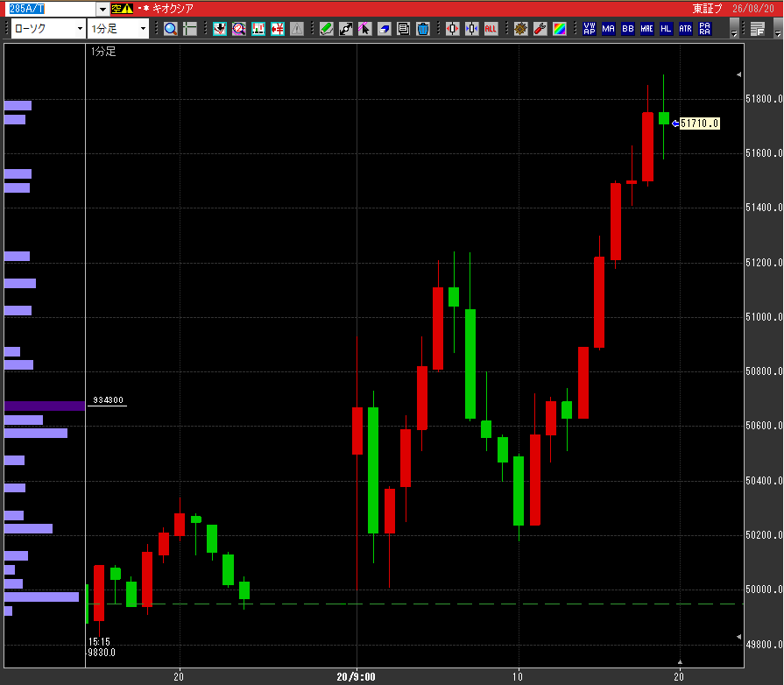Click the 東証プ market label
Screen dimensions: 784x685
coord(707,9)
